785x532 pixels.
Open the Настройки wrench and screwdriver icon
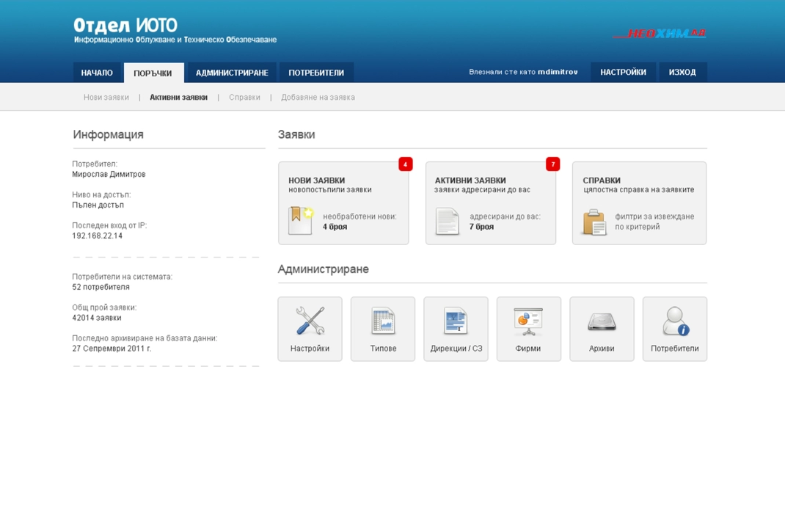pos(310,321)
